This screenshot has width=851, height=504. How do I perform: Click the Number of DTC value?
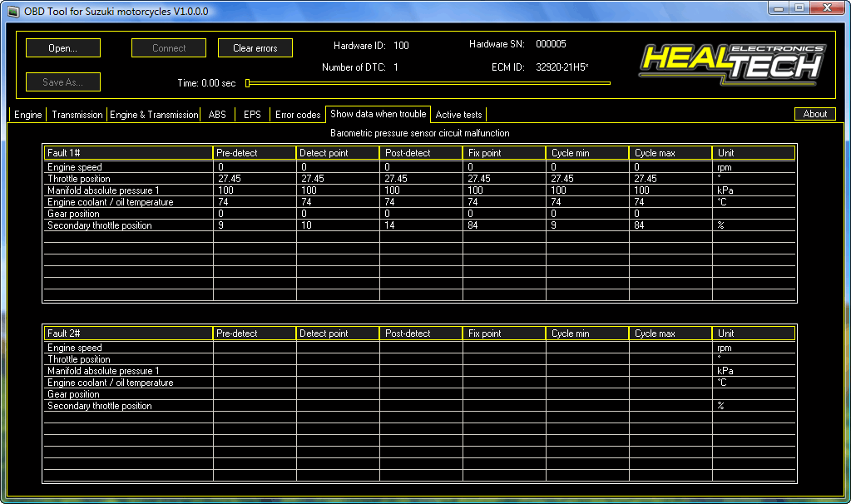tap(396, 67)
